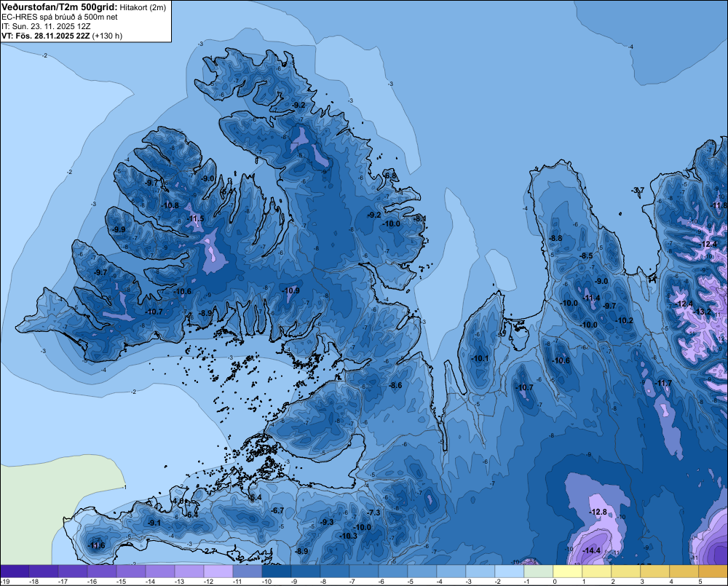Viewport: 728px width, 586px height.
Task: Pick legend color between -17 and -16
Action: point(73,571)
